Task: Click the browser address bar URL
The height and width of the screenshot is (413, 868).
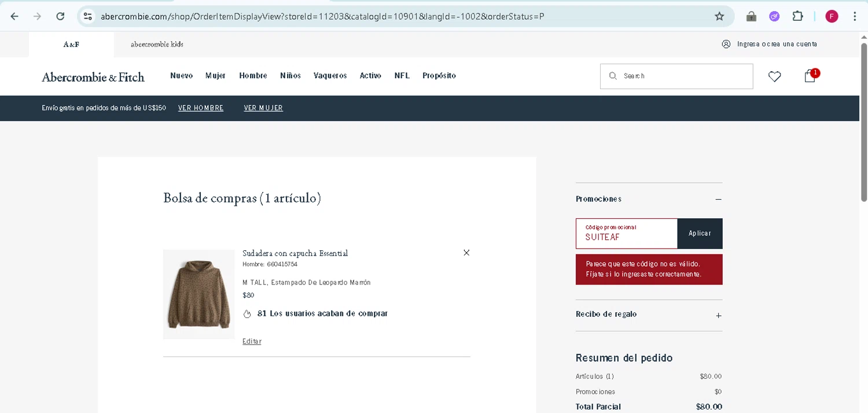Action: point(322,16)
